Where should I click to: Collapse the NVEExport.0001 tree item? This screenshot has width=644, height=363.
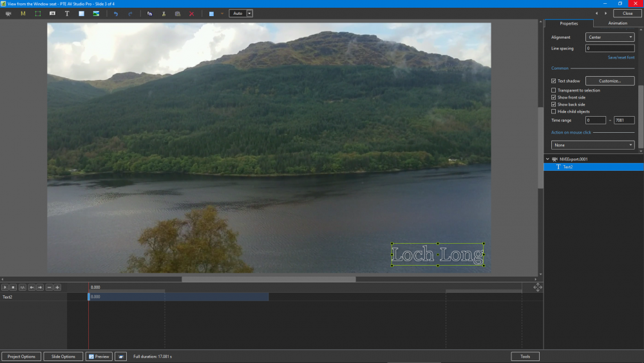click(x=547, y=159)
